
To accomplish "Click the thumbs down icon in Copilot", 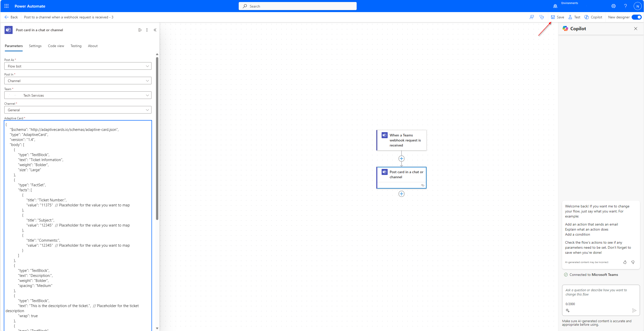I will point(633,262).
